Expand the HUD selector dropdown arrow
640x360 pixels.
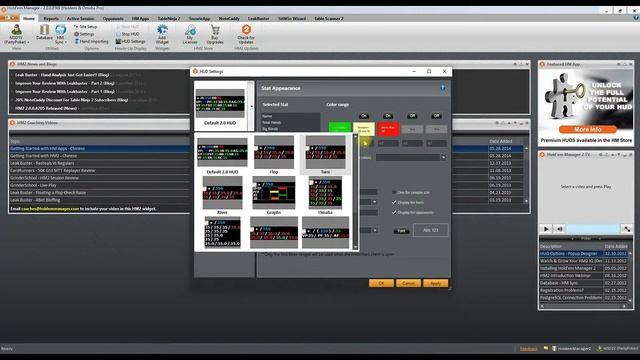click(x=251, y=106)
